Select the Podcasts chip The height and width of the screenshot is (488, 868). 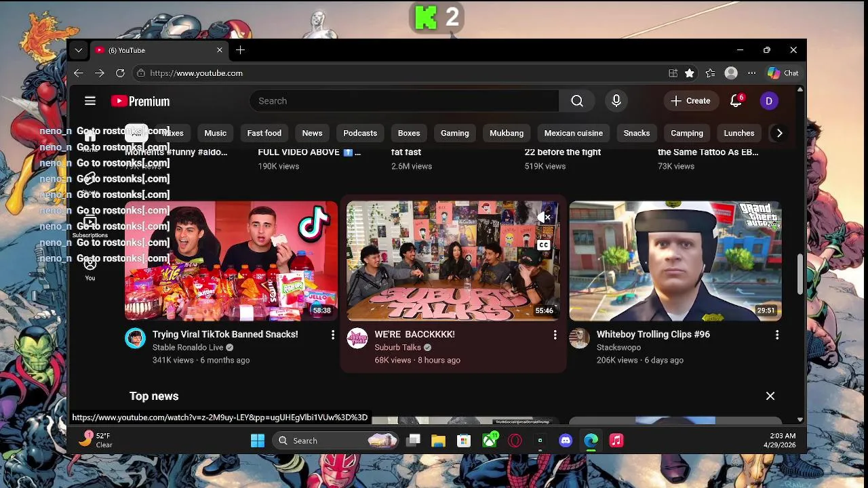pos(360,134)
